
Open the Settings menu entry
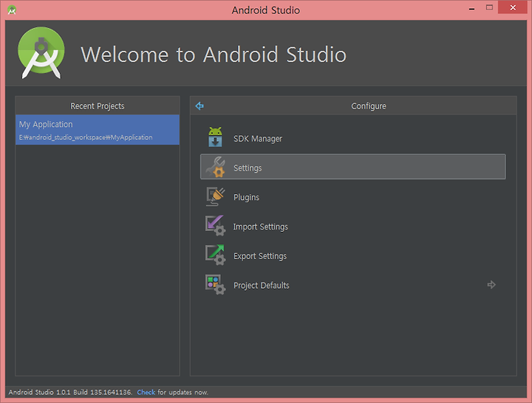click(353, 167)
